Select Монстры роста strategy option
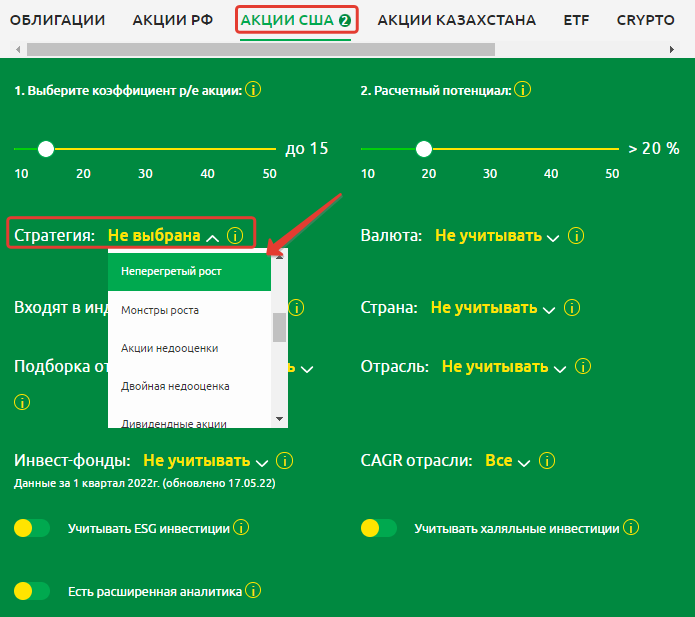This screenshot has height=617, width=695. tap(160, 310)
